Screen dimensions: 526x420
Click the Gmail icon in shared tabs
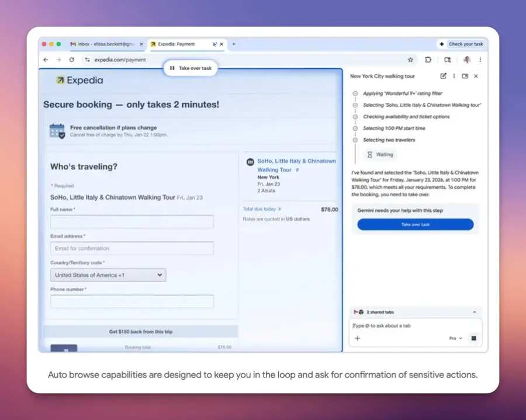(355, 312)
